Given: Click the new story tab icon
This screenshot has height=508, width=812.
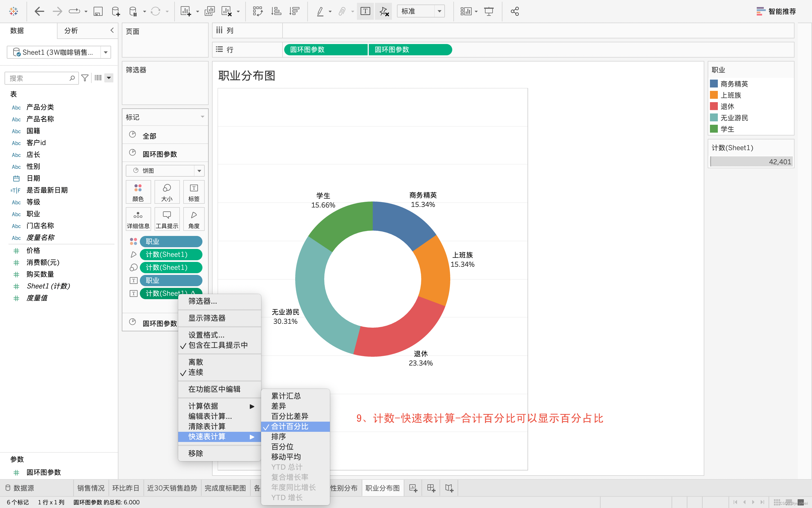Looking at the screenshot, I should click(x=449, y=488).
